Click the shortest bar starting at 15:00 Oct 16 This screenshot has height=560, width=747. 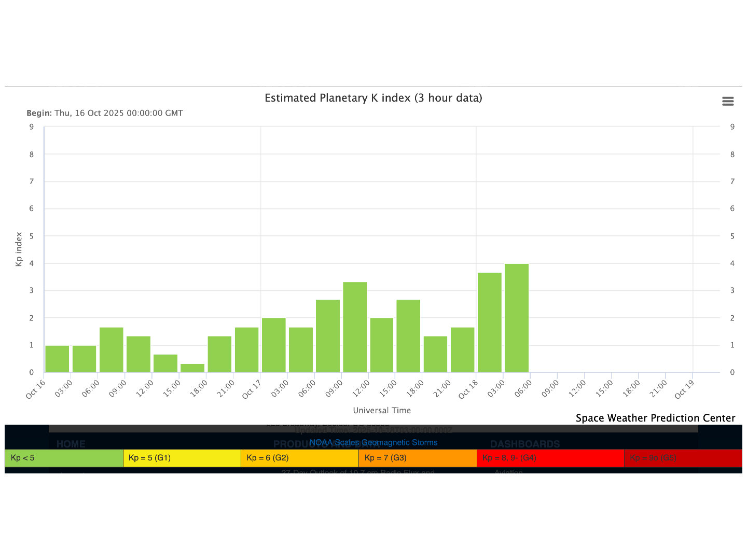point(192,368)
